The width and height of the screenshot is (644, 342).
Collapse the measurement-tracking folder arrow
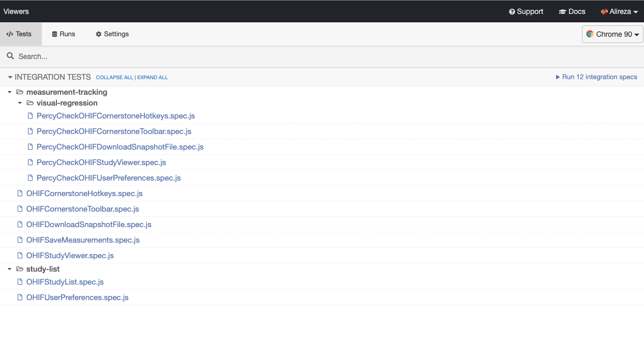[10, 92]
